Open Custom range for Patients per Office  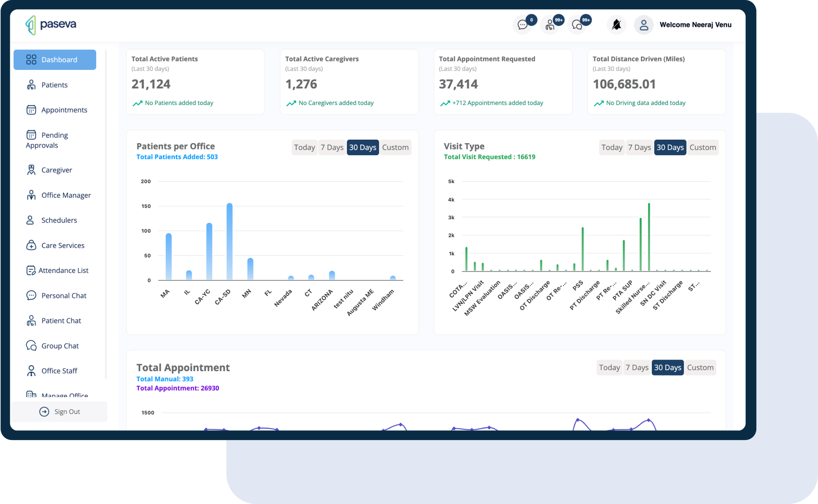coord(395,147)
